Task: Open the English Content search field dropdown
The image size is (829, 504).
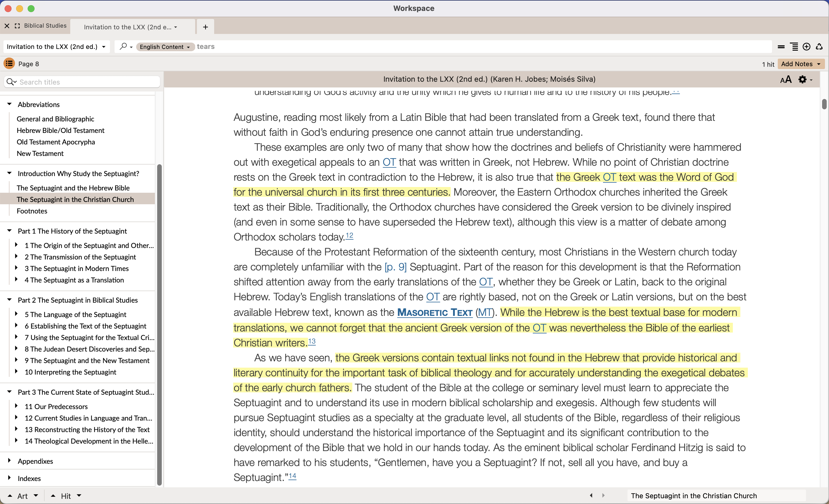Action: pos(165,47)
